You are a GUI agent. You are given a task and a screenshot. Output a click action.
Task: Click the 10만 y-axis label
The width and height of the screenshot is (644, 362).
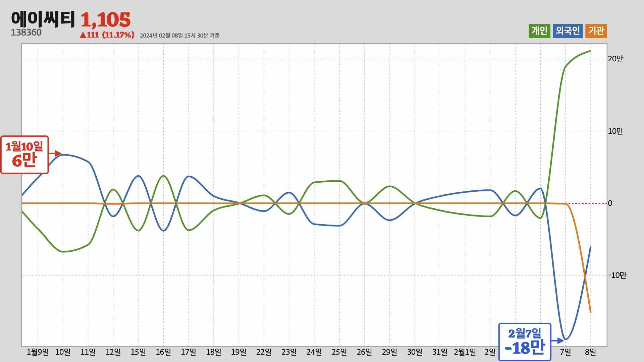click(615, 131)
